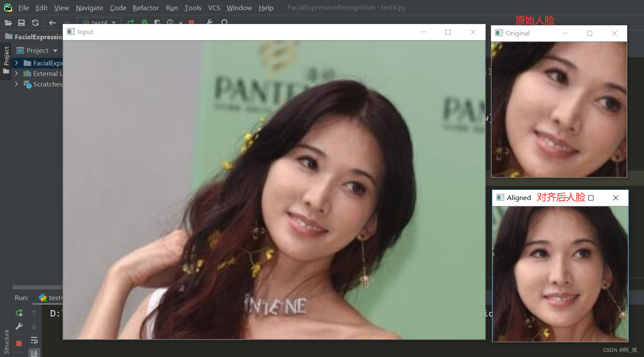644x357 pixels.
Task: Open the test4 run configuration dropdown
Action: (x=99, y=22)
